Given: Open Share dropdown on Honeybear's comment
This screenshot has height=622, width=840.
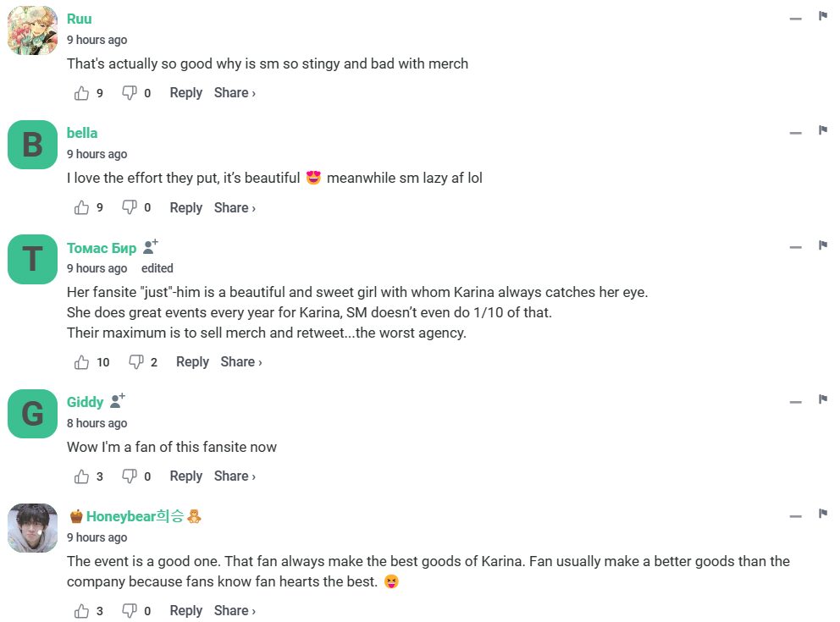Looking at the screenshot, I should pos(235,610).
